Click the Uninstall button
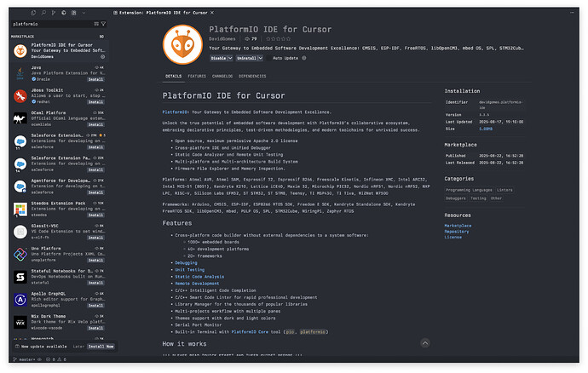Screen dimensions: 588x373 coord(246,58)
